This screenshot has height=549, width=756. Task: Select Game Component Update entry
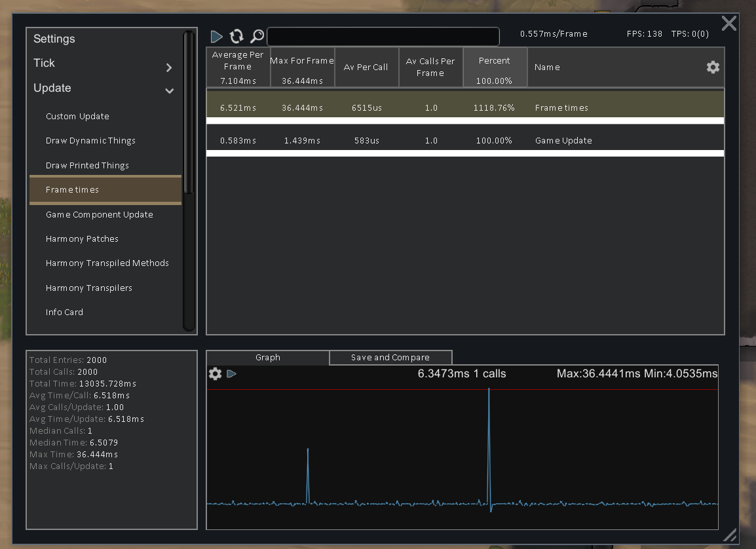pos(100,214)
